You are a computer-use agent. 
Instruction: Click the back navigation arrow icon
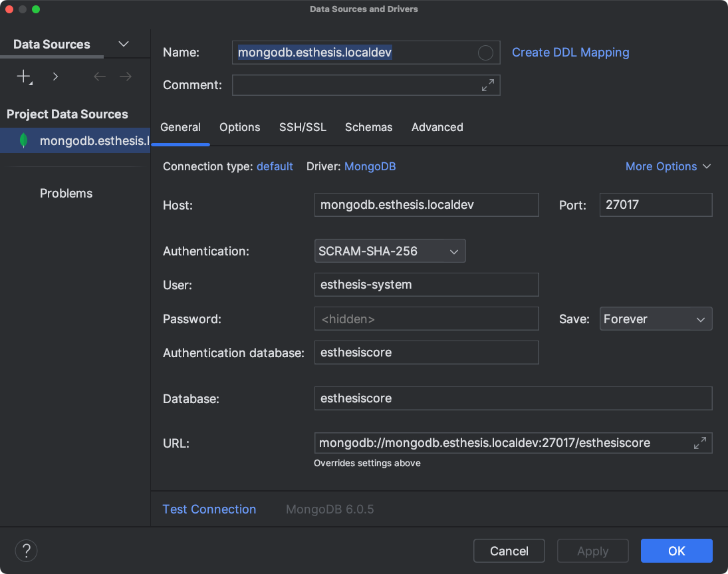[99, 76]
